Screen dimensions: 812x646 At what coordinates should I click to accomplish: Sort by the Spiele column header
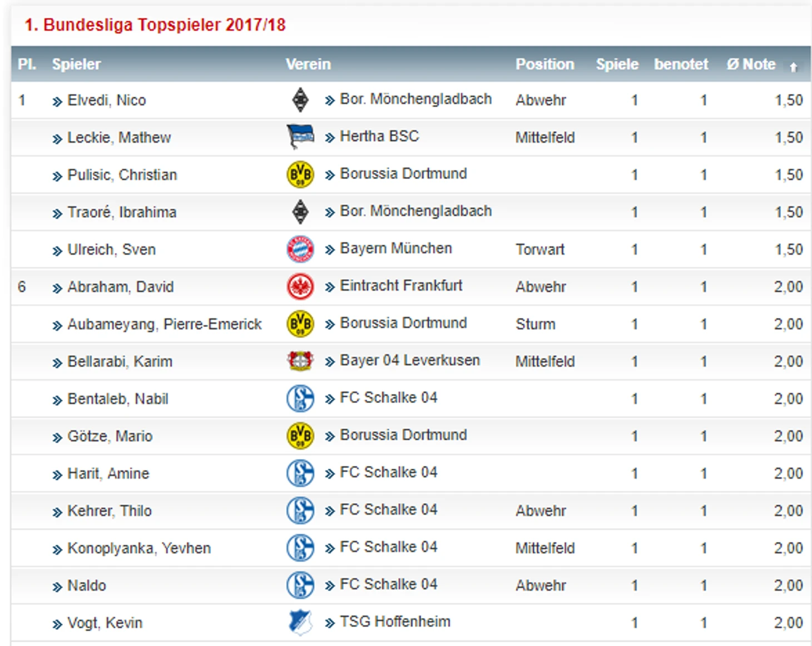(617, 64)
